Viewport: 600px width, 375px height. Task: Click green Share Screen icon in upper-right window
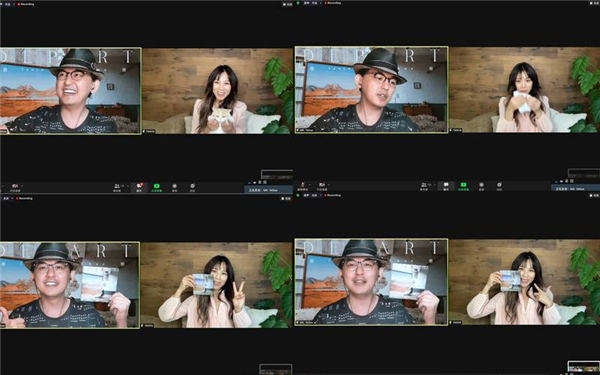coord(463,186)
